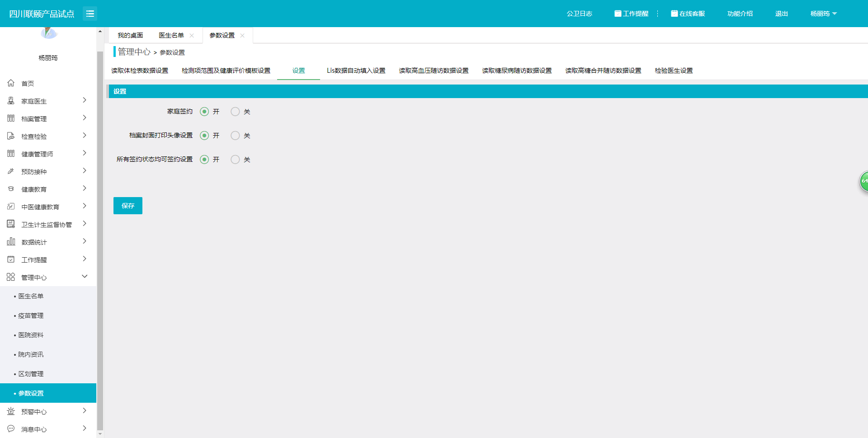Open the 读取高血压随访数据设置 tab

434,71
